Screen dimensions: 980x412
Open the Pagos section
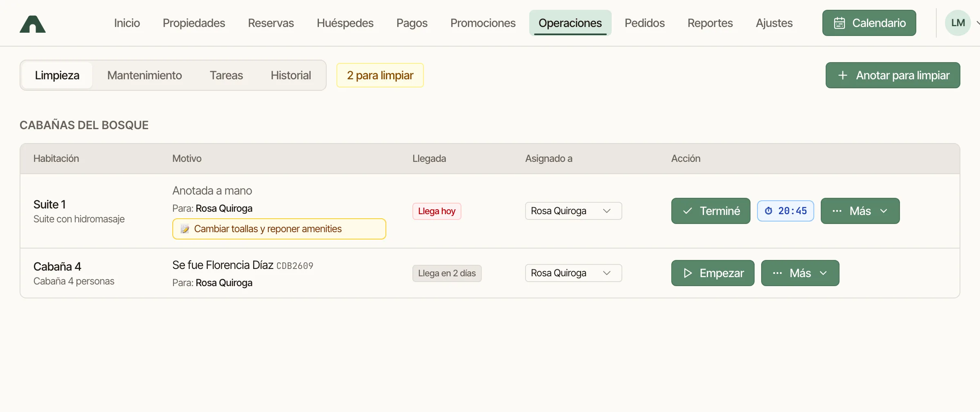point(412,23)
